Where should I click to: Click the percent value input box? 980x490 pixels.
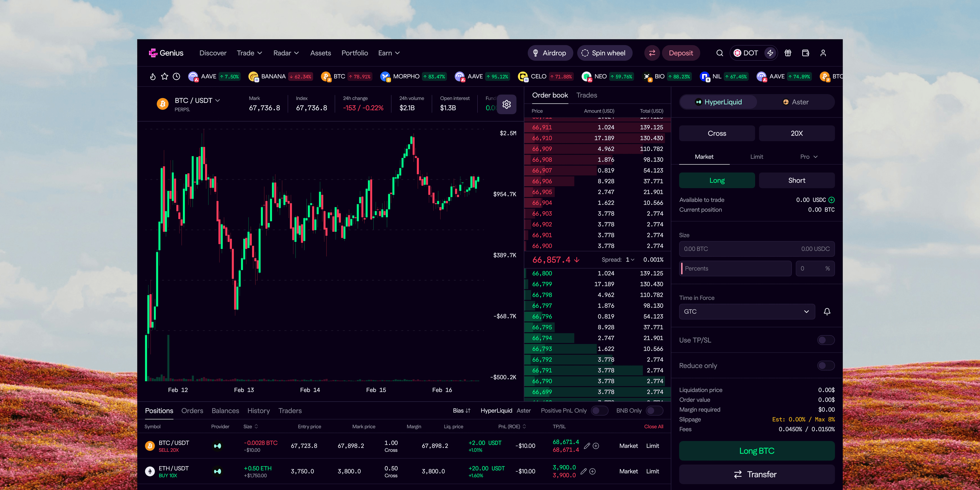pos(815,268)
